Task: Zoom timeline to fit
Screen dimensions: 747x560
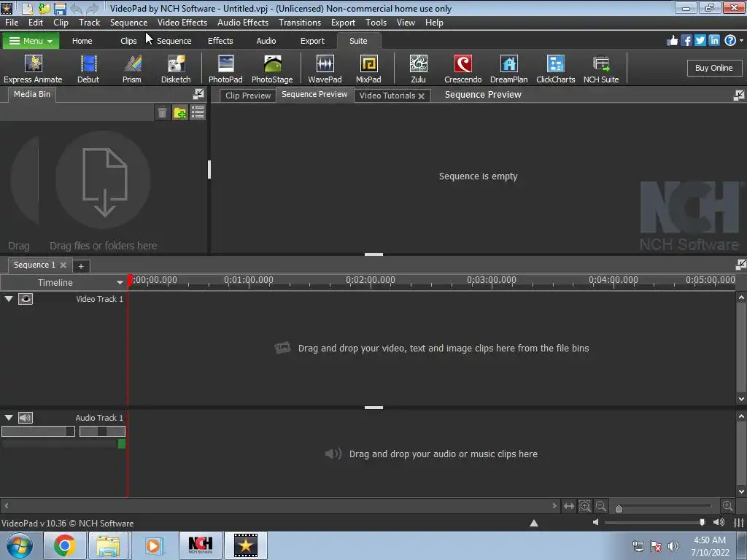Action: click(x=585, y=506)
